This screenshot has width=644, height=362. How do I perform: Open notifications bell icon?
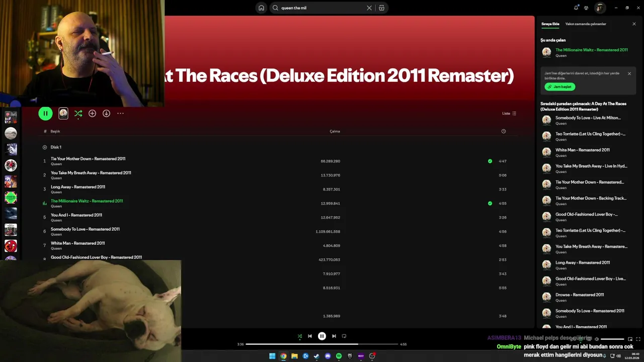pos(576,8)
